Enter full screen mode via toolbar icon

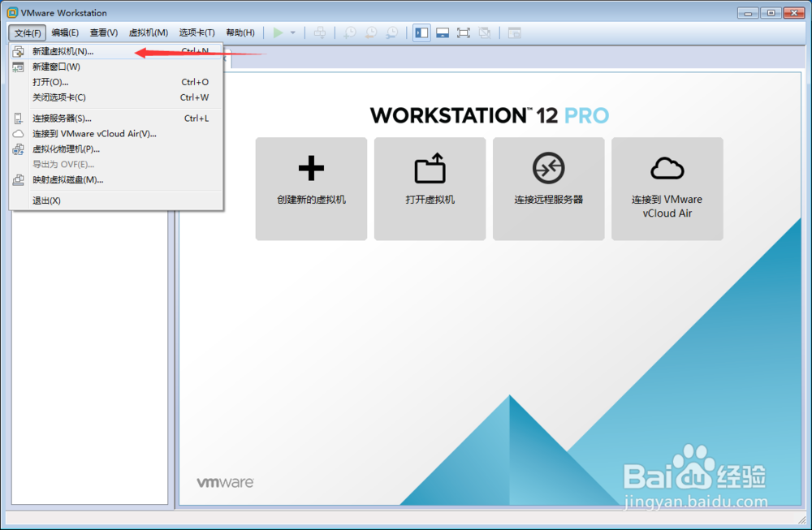click(464, 33)
